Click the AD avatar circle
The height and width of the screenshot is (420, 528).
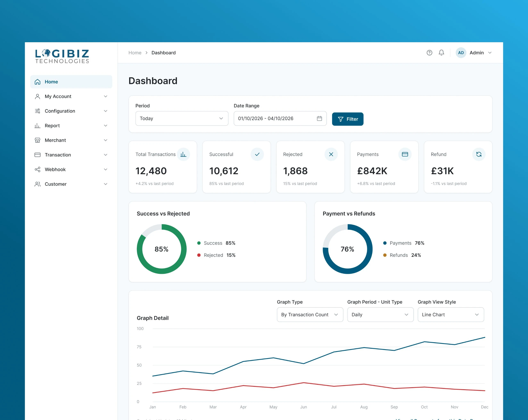[x=461, y=53]
